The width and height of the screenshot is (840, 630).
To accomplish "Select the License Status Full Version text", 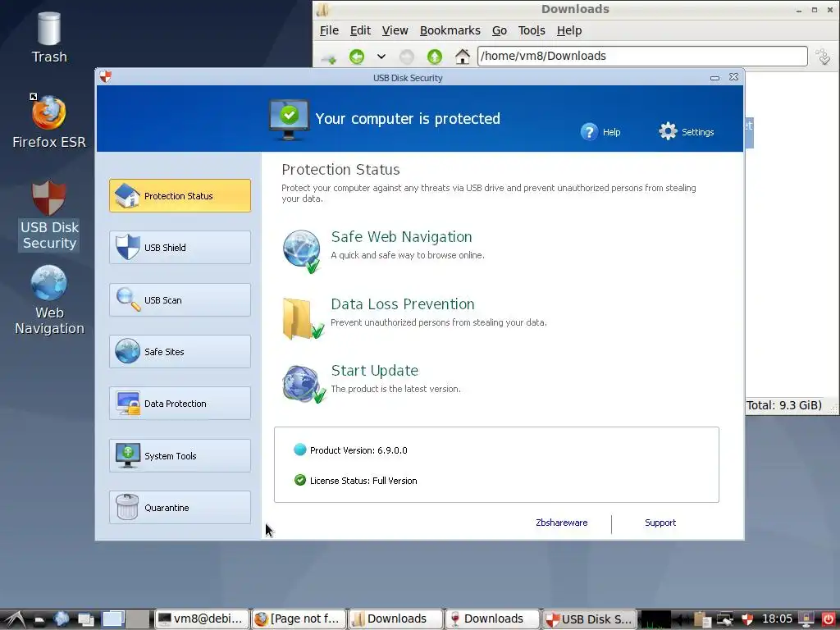I will [x=363, y=481].
